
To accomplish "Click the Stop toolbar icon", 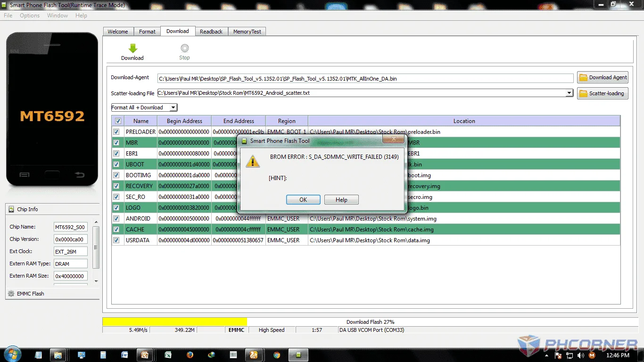I will pyautogui.click(x=184, y=48).
